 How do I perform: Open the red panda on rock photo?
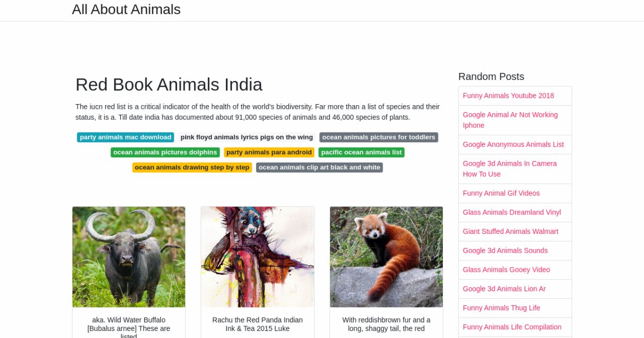click(386, 257)
